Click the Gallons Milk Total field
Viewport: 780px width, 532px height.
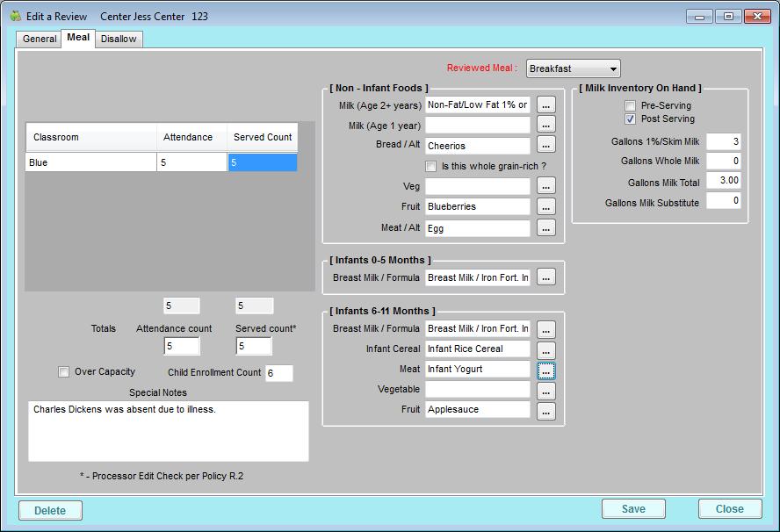[x=723, y=180]
